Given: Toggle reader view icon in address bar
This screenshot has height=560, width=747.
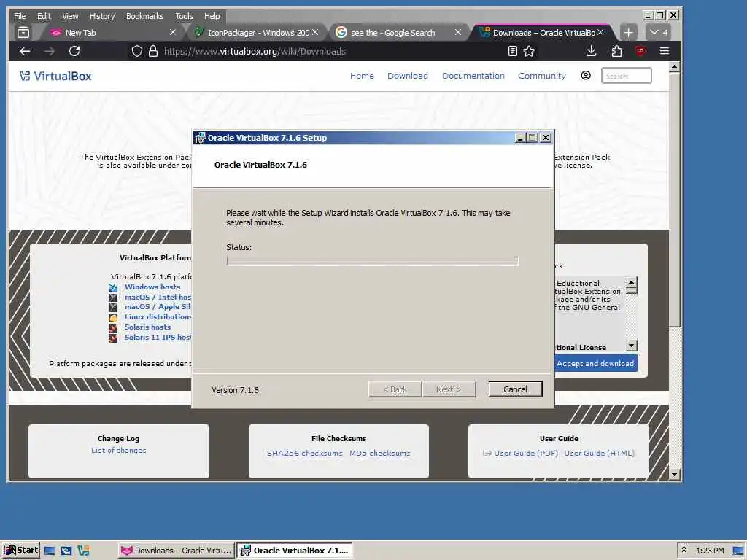Looking at the screenshot, I should point(513,51).
